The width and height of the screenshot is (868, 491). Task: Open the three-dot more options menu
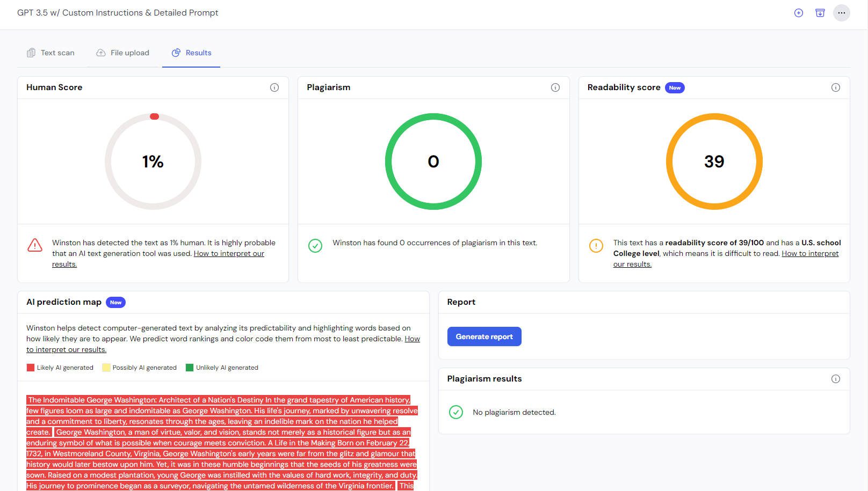[841, 13]
